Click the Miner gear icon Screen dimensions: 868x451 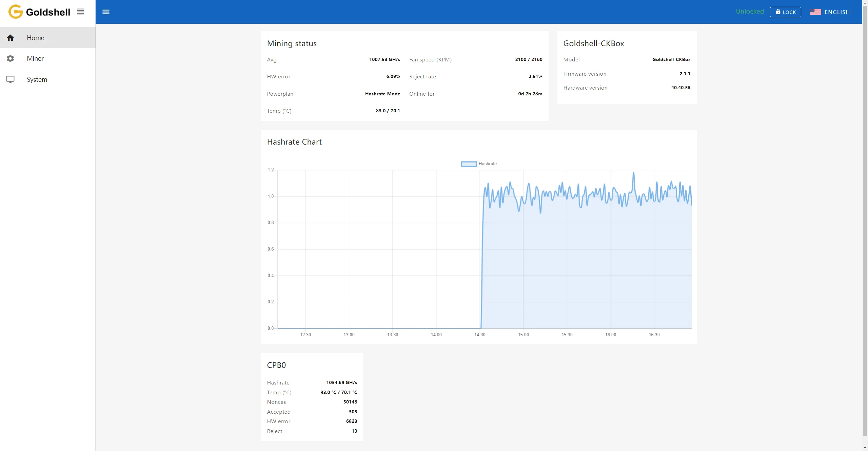[11, 58]
